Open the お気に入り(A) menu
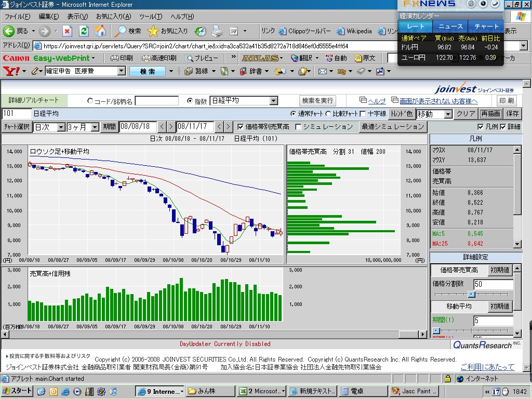 click(x=113, y=17)
